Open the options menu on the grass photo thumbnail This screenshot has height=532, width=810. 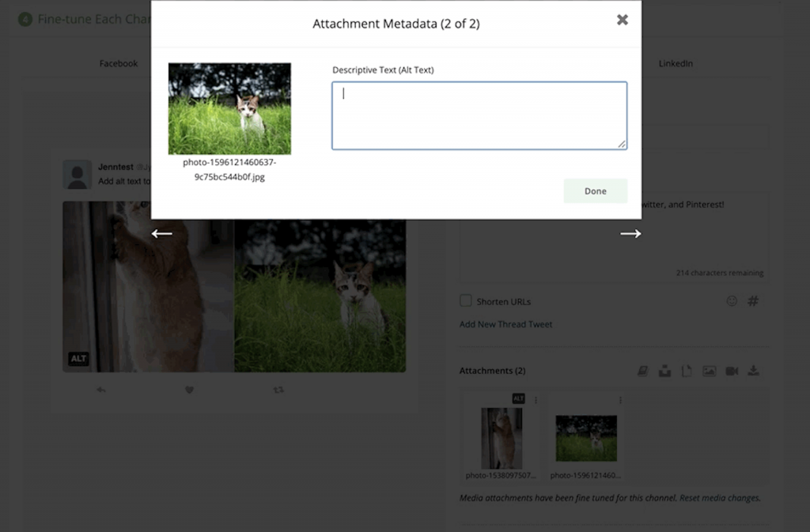tap(621, 399)
